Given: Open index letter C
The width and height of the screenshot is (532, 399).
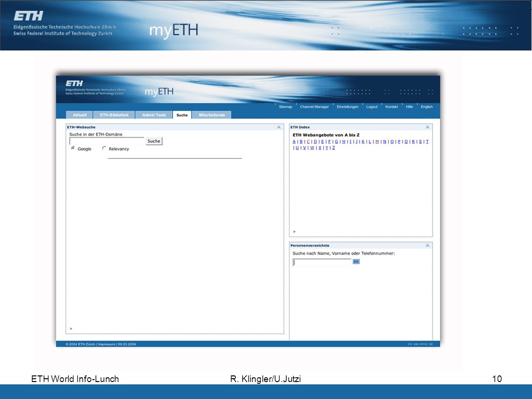Looking at the screenshot, I should (x=308, y=142).
